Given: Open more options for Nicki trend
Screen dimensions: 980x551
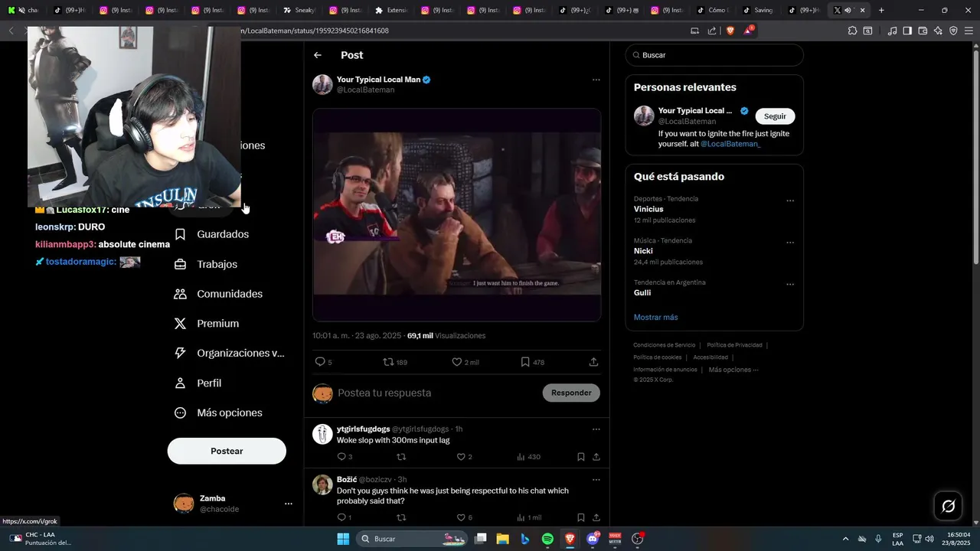Looking at the screenshot, I should (x=790, y=243).
